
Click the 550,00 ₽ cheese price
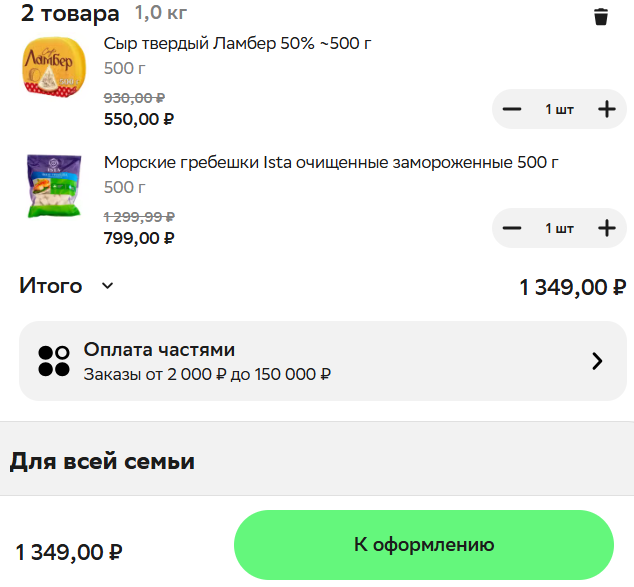coord(139,119)
